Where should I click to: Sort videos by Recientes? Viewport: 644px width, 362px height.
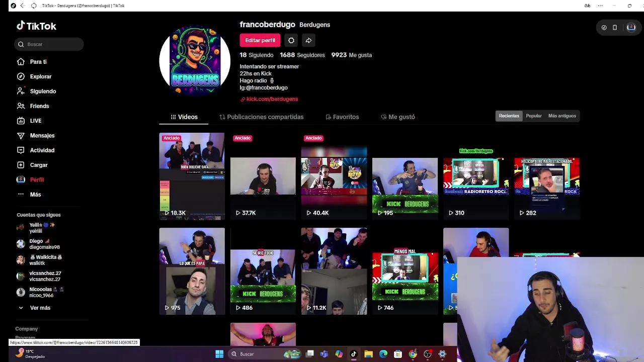coord(509,116)
